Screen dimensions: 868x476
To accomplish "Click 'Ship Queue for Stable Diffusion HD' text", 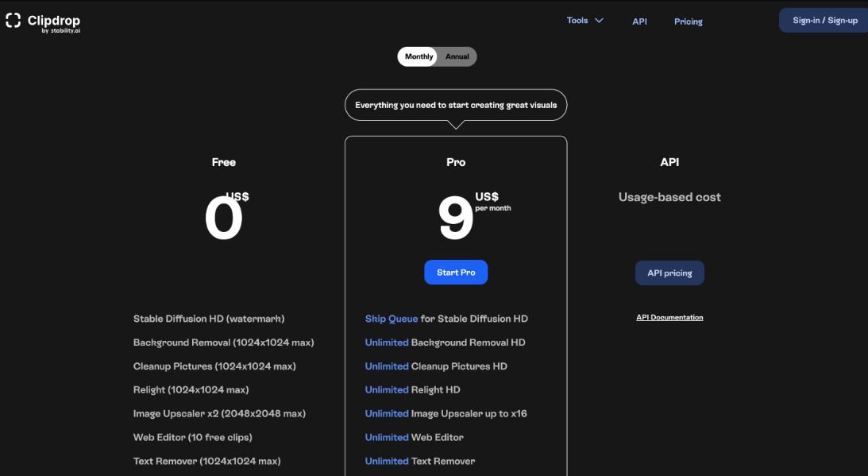I will tap(446, 319).
